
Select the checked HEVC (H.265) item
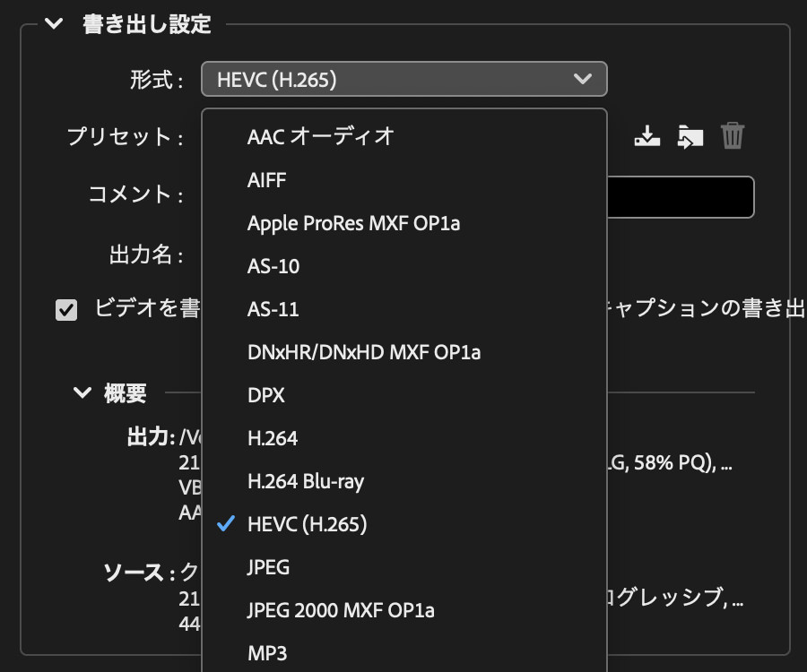point(307,524)
